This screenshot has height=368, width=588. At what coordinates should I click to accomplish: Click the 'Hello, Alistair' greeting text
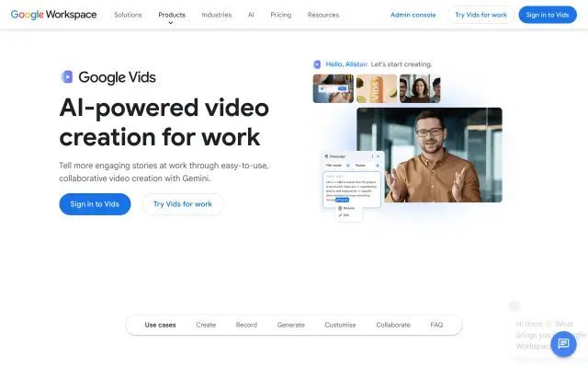(347, 64)
